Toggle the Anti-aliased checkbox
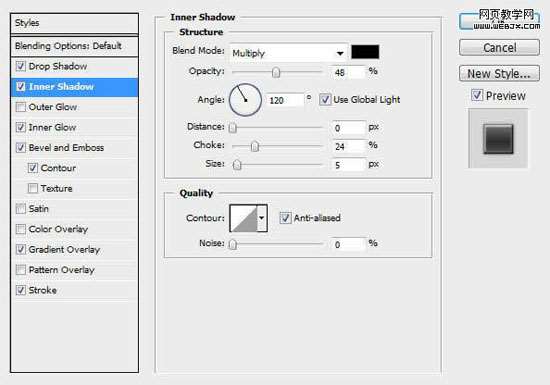This screenshot has width=550, height=385. [x=285, y=218]
